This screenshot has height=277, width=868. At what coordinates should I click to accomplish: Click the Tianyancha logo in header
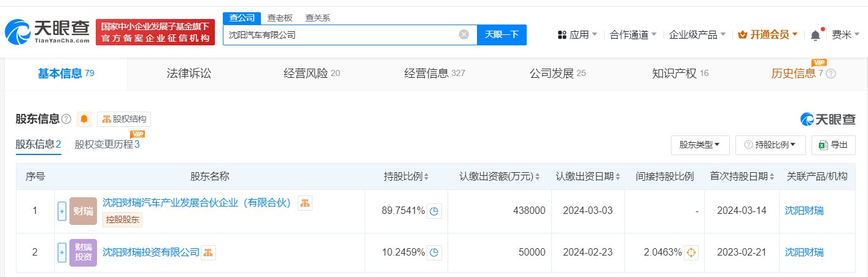[47, 32]
